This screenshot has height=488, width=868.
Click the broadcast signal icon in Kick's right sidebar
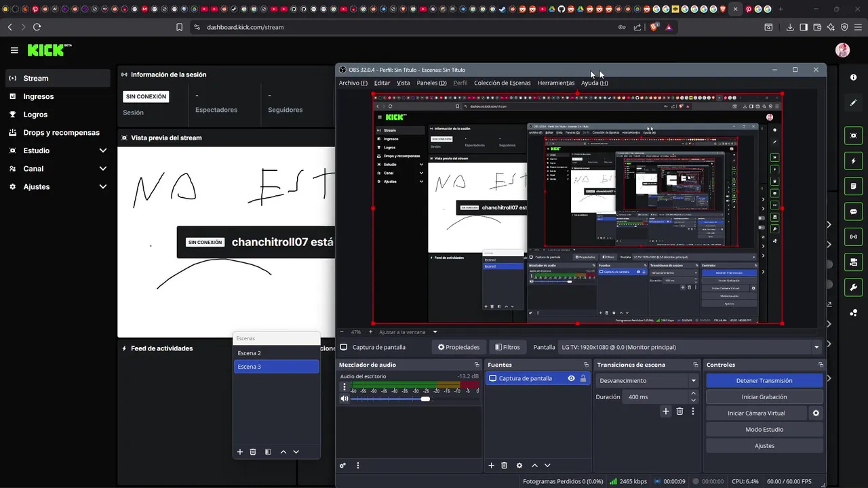853,237
